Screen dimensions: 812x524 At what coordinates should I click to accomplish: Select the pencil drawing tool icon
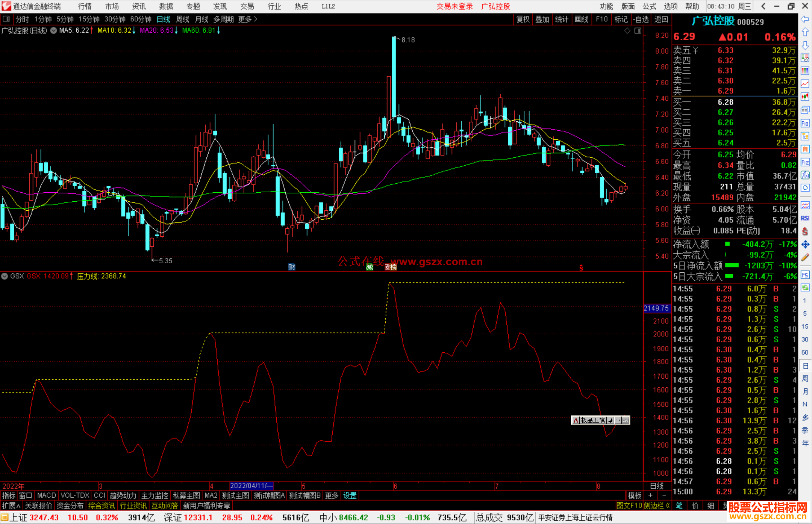click(805, 258)
